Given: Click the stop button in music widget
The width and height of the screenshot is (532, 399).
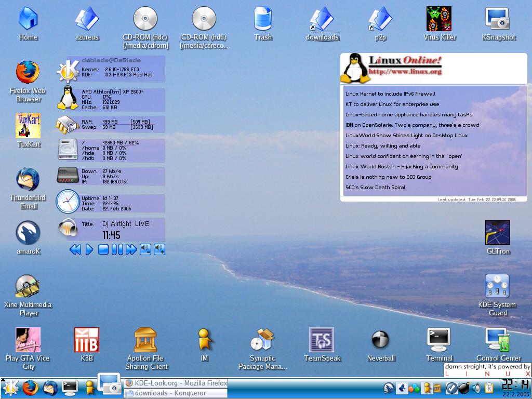Looking at the screenshot, I should 103,250.
